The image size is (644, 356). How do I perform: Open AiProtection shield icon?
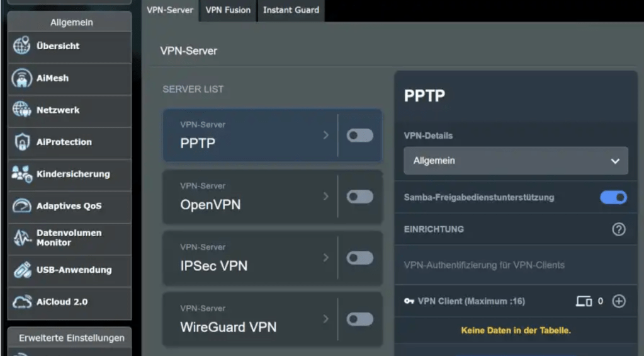21,142
